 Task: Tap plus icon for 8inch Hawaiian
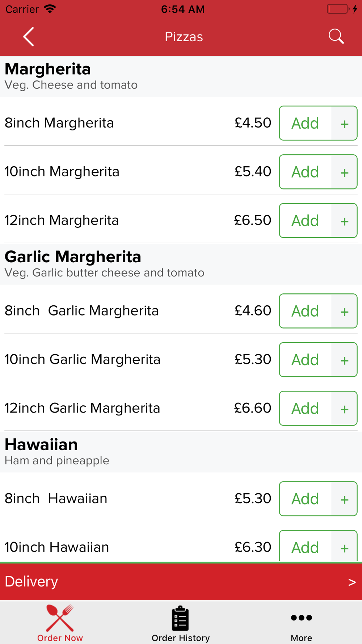[x=344, y=499]
